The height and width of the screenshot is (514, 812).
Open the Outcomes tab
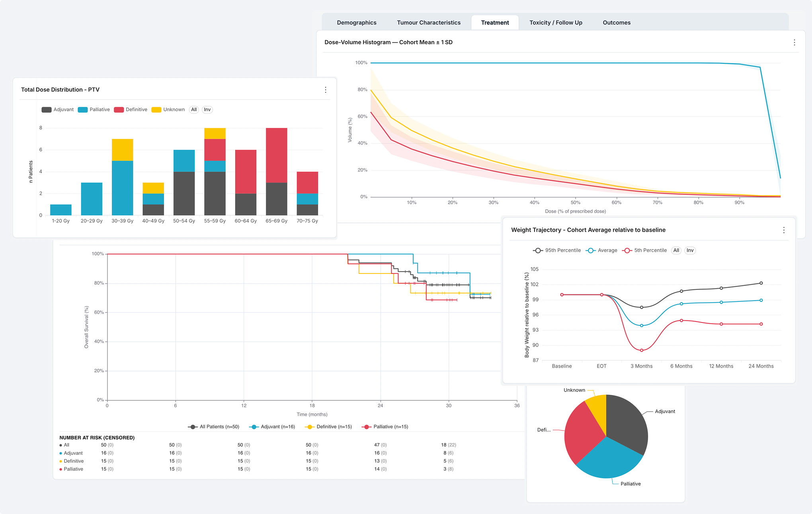tap(617, 23)
